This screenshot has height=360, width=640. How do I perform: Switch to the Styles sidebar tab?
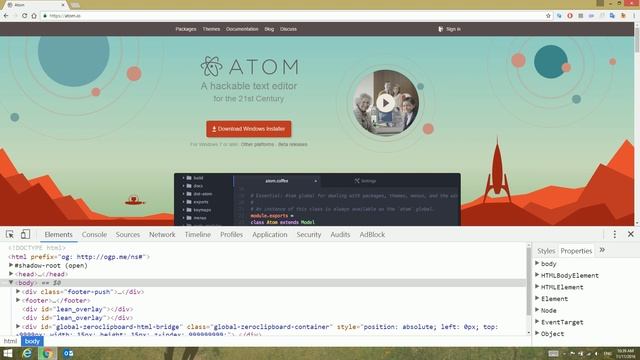[x=546, y=251]
